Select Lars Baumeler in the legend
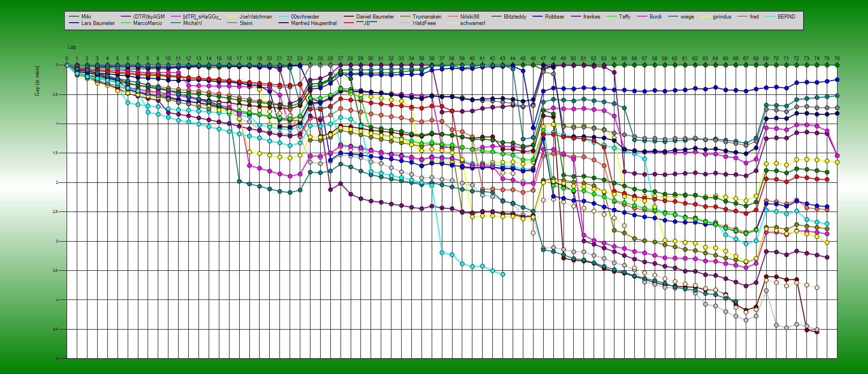 tap(98, 23)
